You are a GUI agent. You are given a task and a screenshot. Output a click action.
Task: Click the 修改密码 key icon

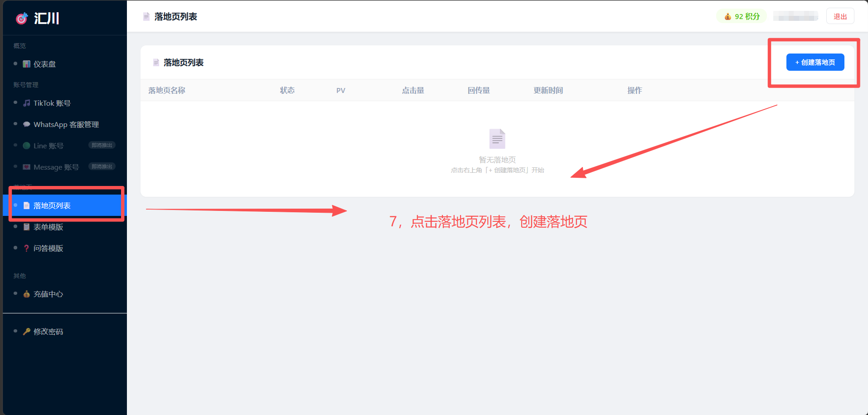click(x=27, y=332)
